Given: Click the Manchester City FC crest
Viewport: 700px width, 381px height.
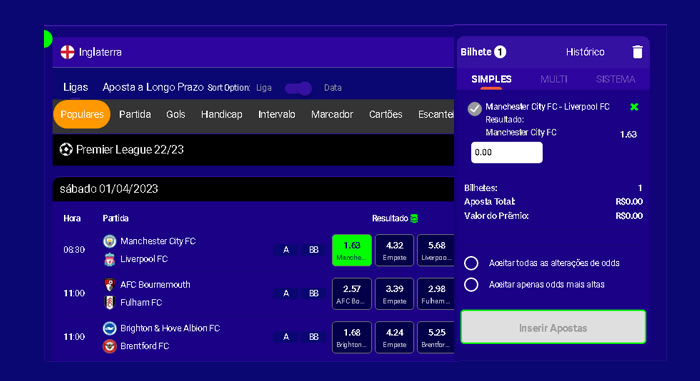Looking at the screenshot, I should coord(109,241).
